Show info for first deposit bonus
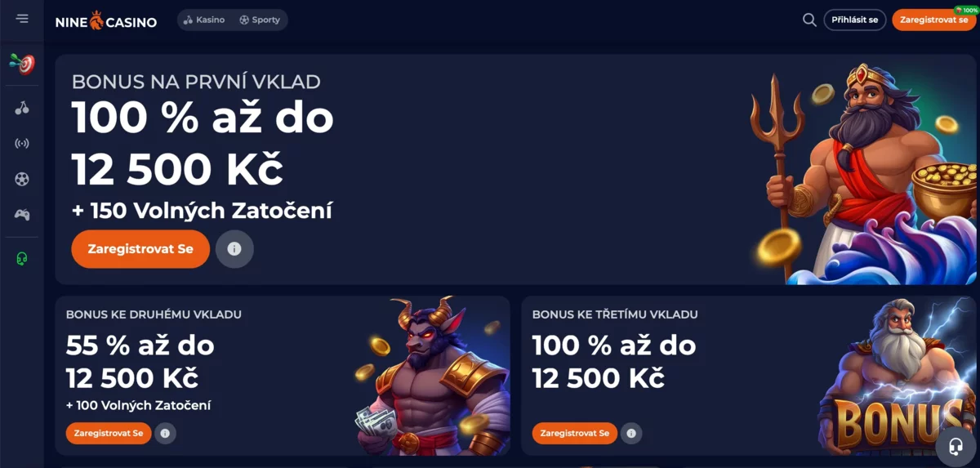 pos(234,249)
